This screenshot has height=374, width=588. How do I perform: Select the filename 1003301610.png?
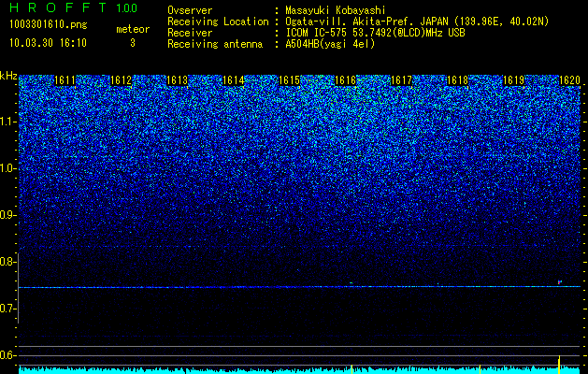tap(49, 25)
